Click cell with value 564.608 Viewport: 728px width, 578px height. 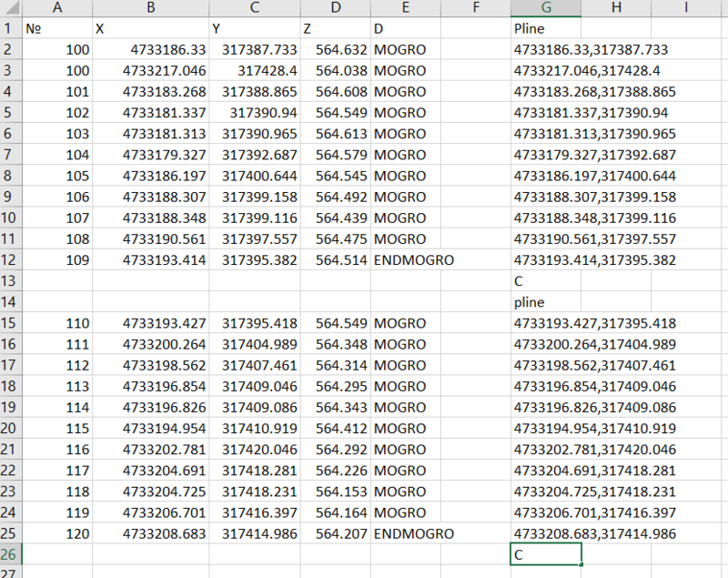335,91
